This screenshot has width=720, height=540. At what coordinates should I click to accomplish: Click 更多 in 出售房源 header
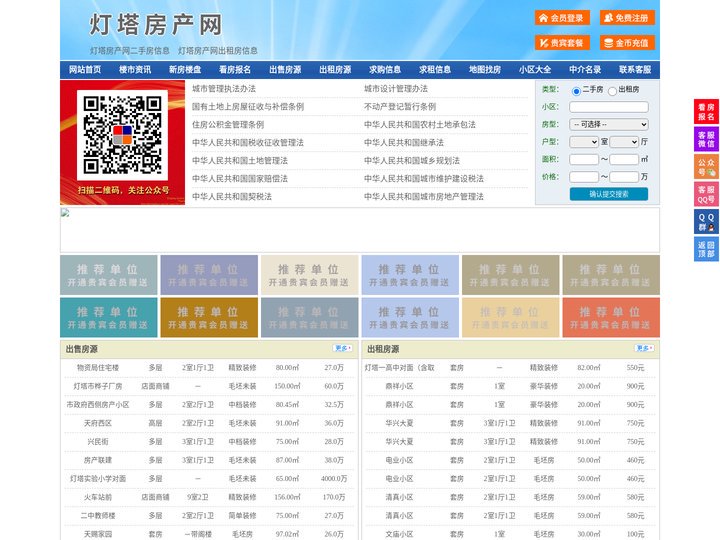click(343, 348)
